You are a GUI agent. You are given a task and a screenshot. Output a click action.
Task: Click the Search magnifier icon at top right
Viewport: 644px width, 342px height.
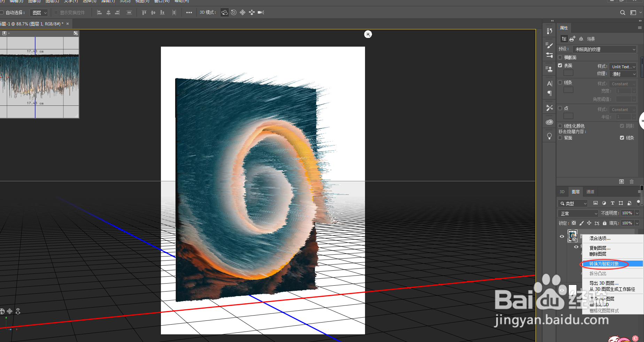click(623, 13)
